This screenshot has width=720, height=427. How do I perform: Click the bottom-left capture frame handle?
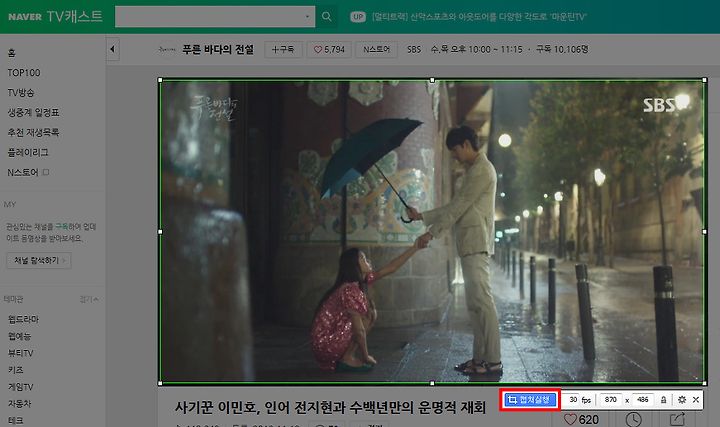pos(160,383)
